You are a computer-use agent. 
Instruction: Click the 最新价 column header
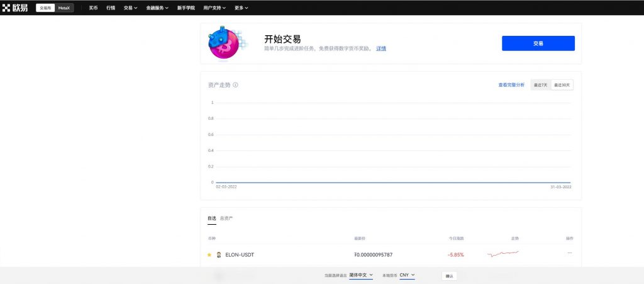[360, 239]
